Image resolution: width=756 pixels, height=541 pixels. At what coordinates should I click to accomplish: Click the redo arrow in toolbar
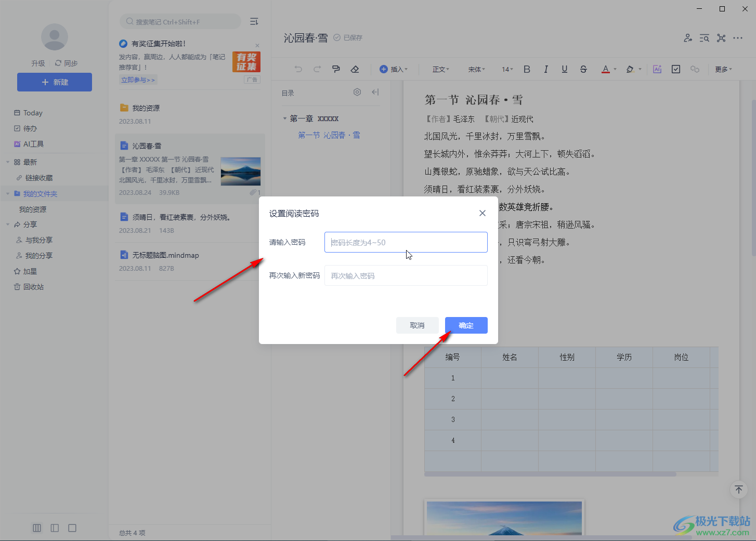317,69
